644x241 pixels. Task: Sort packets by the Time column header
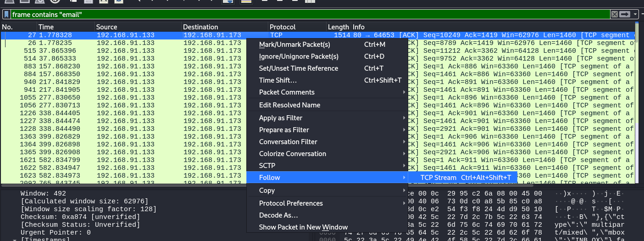pyautogui.click(x=46, y=27)
